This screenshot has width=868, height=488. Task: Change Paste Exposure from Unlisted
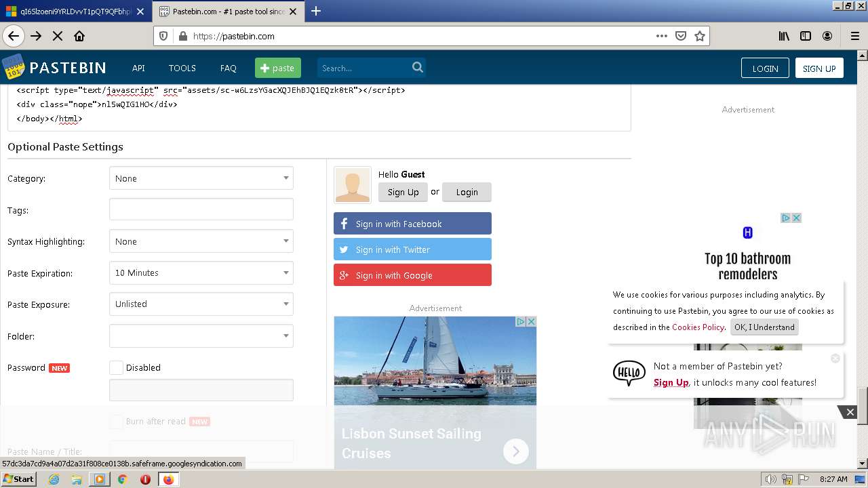tap(201, 304)
